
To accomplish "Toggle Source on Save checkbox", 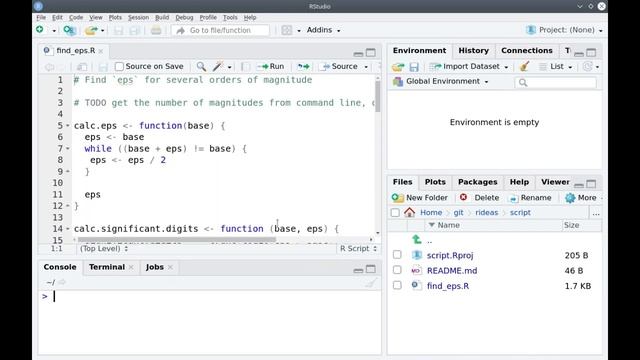I will point(119,66).
